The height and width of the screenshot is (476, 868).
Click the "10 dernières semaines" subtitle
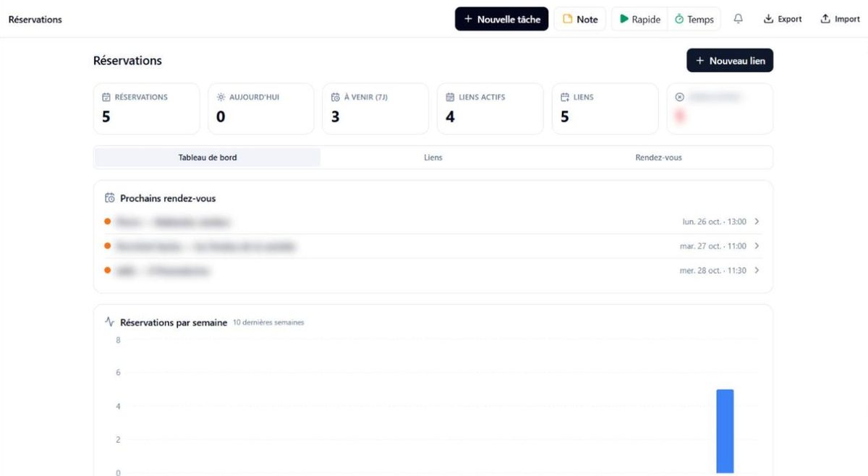point(268,323)
